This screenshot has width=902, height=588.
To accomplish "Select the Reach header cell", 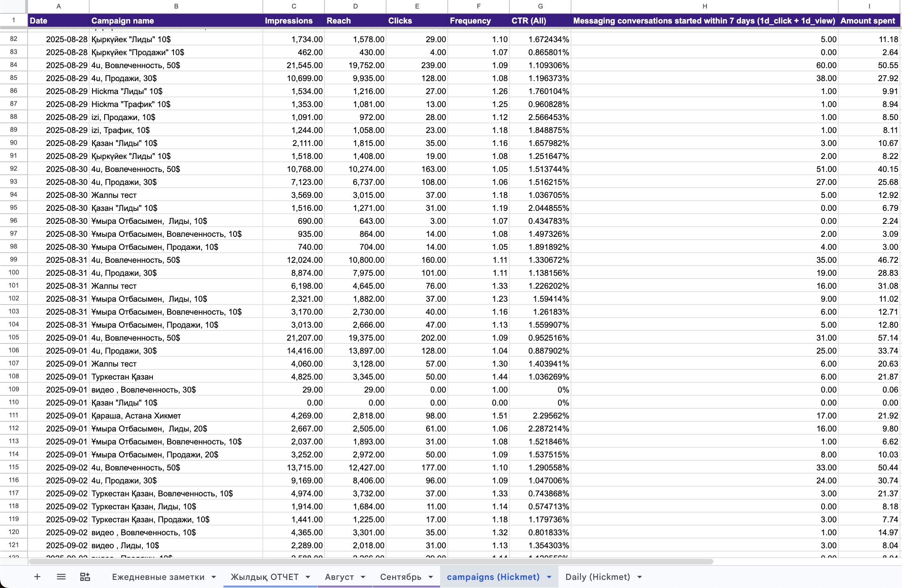I will [355, 20].
